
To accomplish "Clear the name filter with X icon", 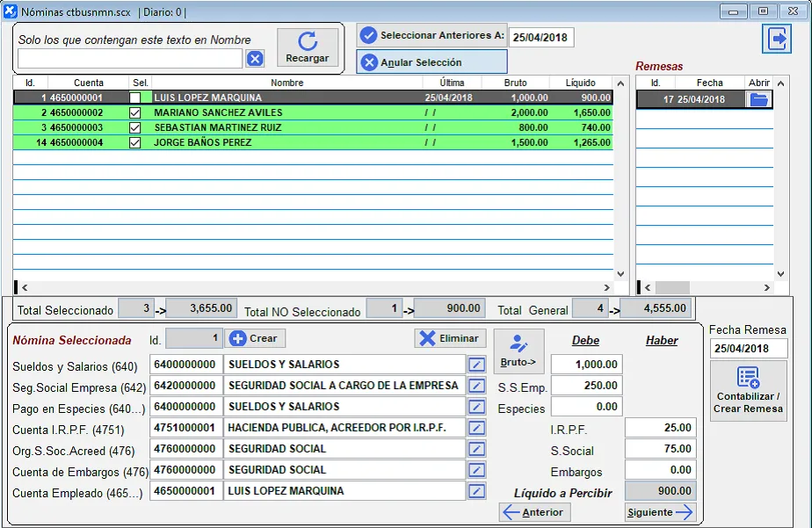I will (254, 59).
